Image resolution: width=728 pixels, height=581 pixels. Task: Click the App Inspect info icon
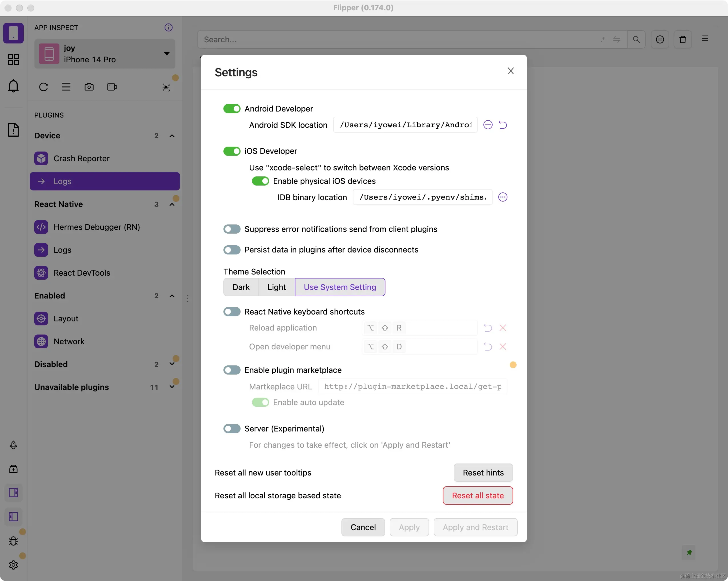tap(169, 27)
